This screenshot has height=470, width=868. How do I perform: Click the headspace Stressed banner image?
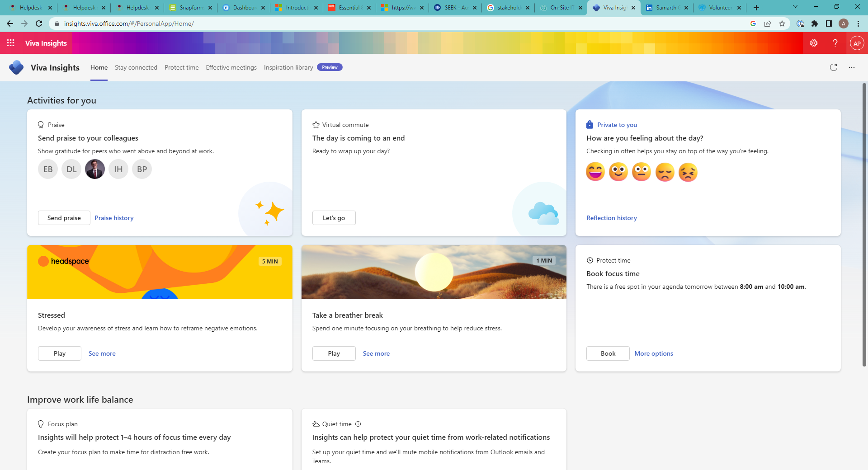click(x=160, y=272)
